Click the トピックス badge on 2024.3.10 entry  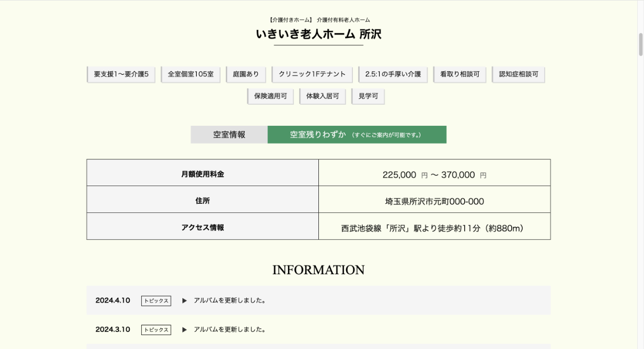tap(156, 330)
